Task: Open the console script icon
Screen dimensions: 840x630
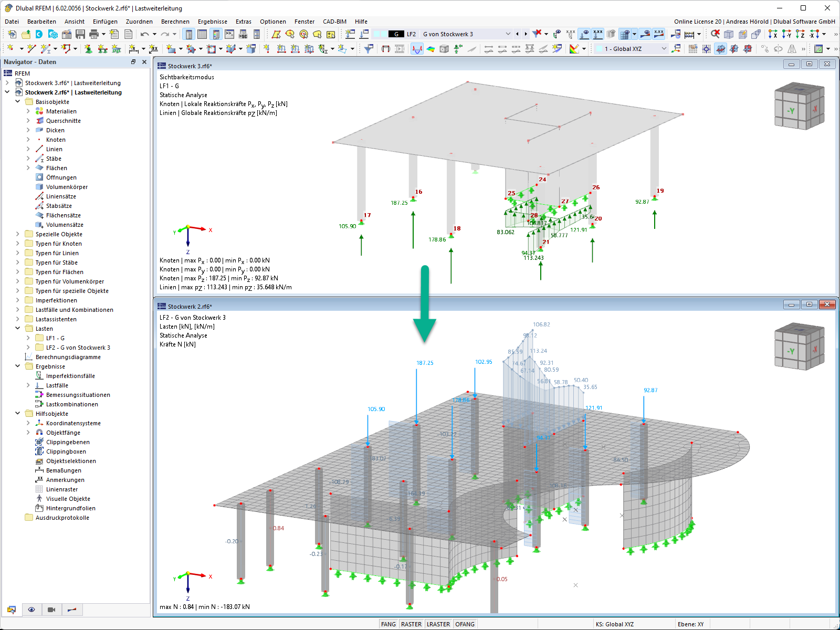Action: [229, 34]
